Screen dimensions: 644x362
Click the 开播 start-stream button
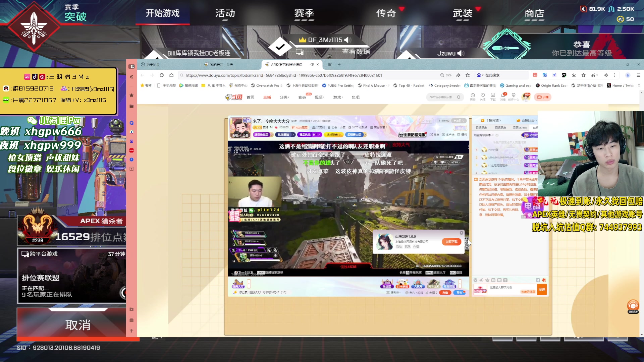click(543, 97)
